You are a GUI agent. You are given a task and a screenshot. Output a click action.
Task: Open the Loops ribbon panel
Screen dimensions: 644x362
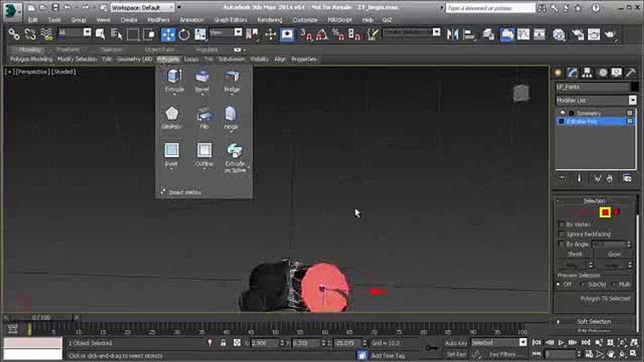click(x=191, y=59)
